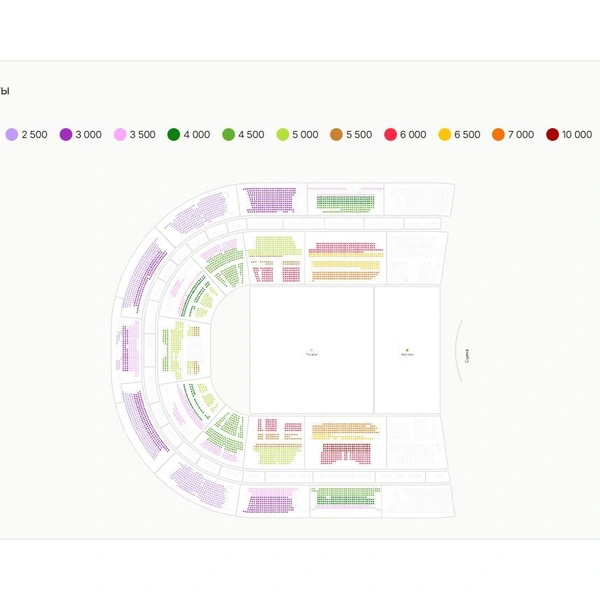600x600 pixels.
Task: Choose the 6 000 red price swatch
Action: 390,134
